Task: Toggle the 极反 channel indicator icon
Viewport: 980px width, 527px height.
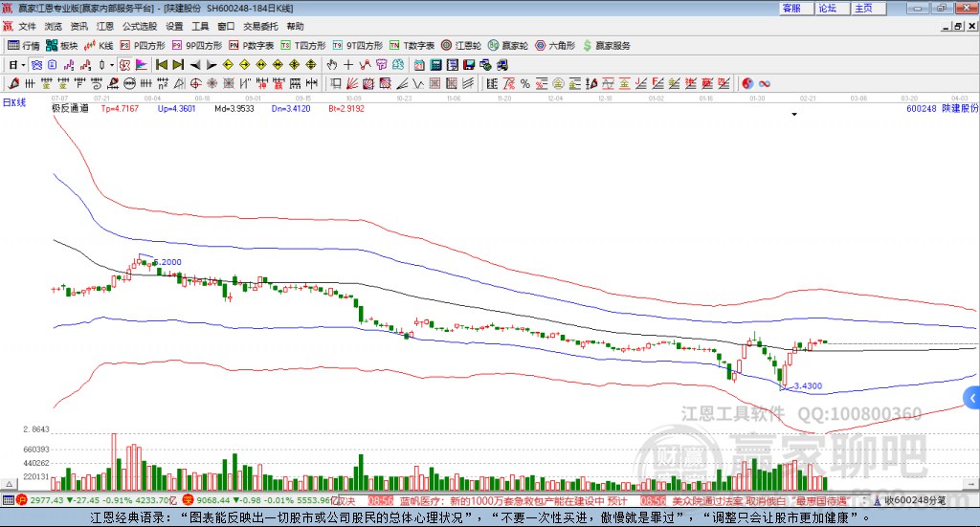Action: (125, 65)
